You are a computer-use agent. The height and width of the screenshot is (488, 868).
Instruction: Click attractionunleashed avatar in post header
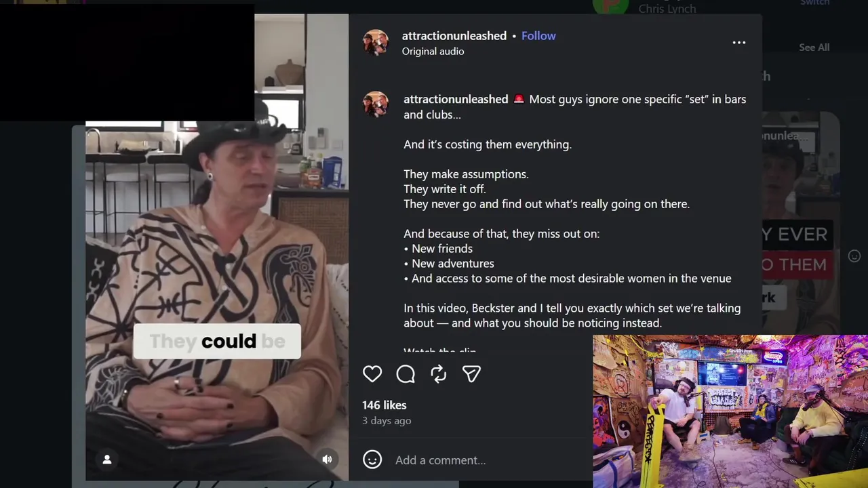click(x=376, y=42)
